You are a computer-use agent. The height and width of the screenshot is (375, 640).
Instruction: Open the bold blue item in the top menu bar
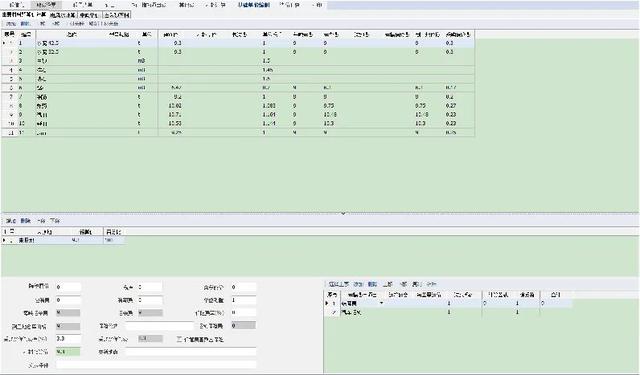253,5
